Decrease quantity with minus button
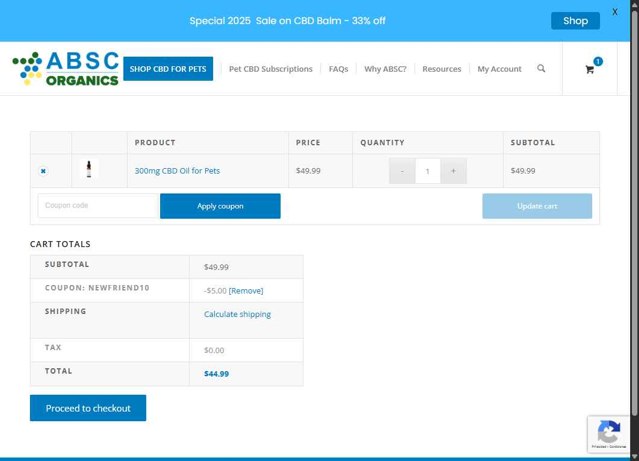The height and width of the screenshot is (461, 639). point(402,171)
